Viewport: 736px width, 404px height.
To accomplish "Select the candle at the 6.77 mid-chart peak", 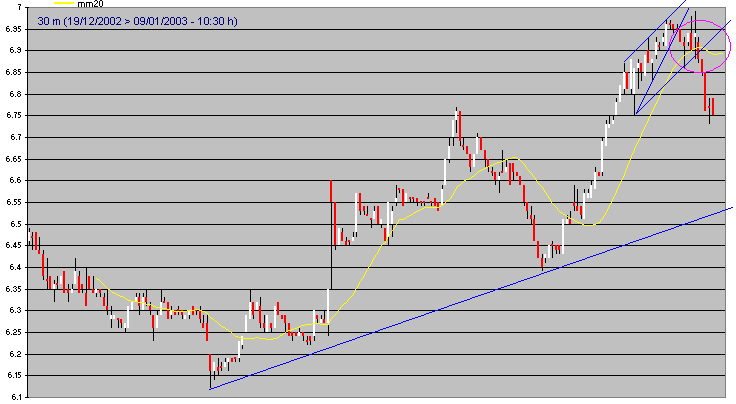I will [456, 122].
